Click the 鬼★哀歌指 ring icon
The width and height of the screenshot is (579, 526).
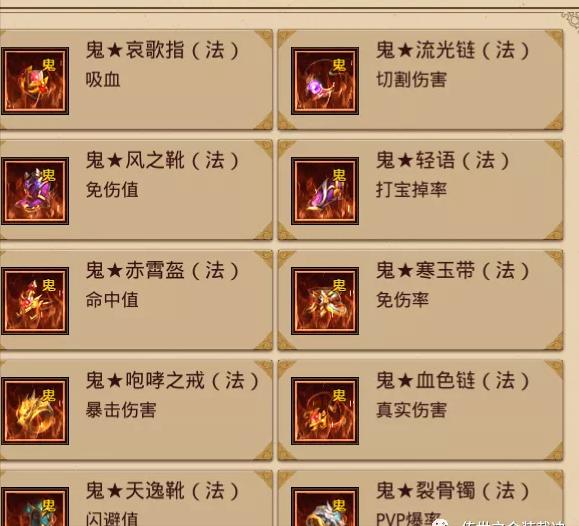pyautogui.click(x=35, y=81)
